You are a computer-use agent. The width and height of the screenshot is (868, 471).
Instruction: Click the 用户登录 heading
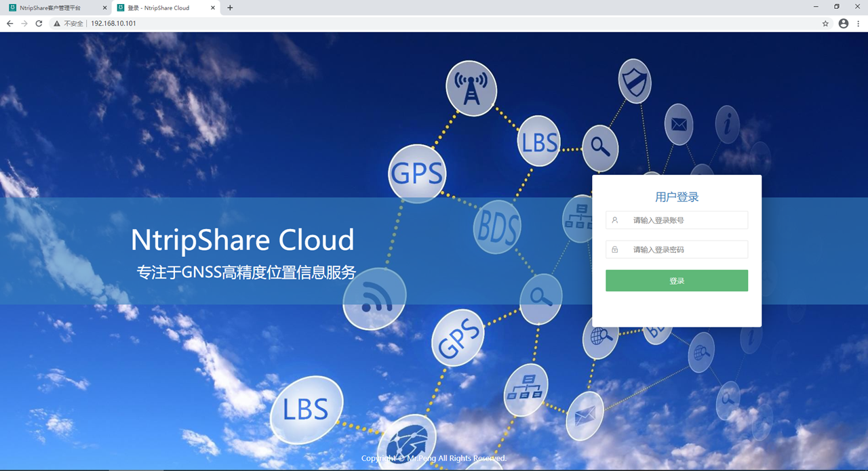(677, 197)
